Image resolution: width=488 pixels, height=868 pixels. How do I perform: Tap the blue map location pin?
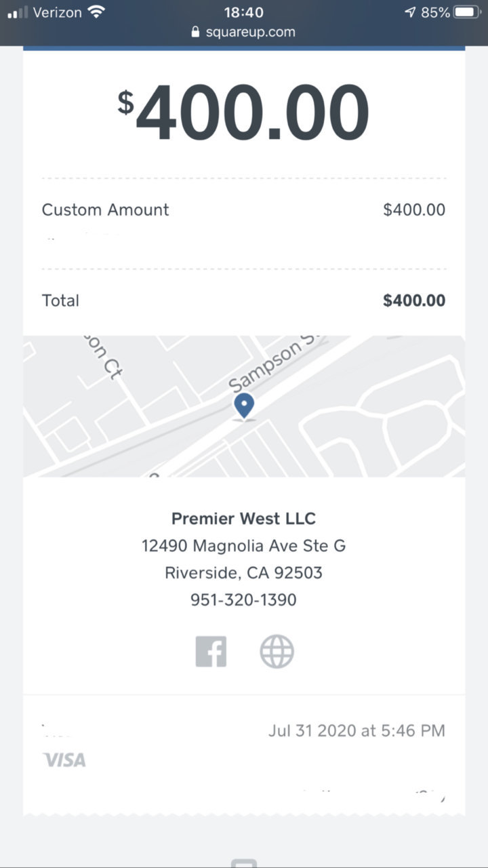click(244, 407)
